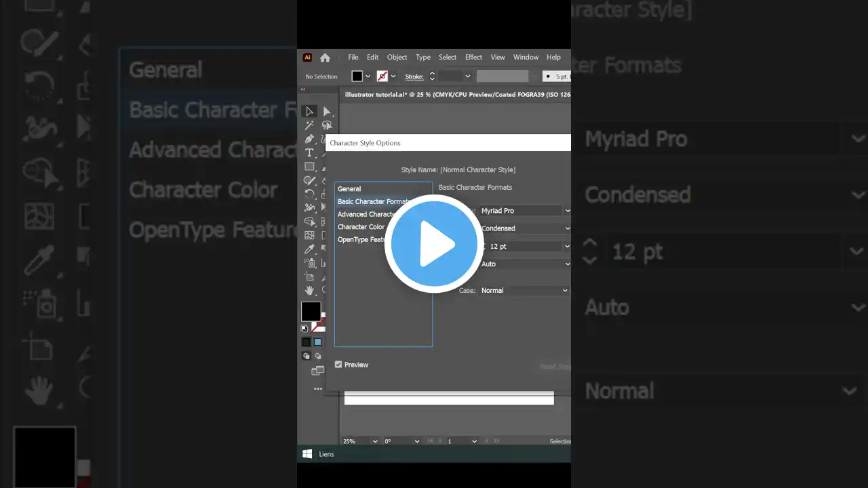This screenshot has width=868, height=488.
Task: Open the control bar fill color dropdown
Action: (x=368, y=77)
